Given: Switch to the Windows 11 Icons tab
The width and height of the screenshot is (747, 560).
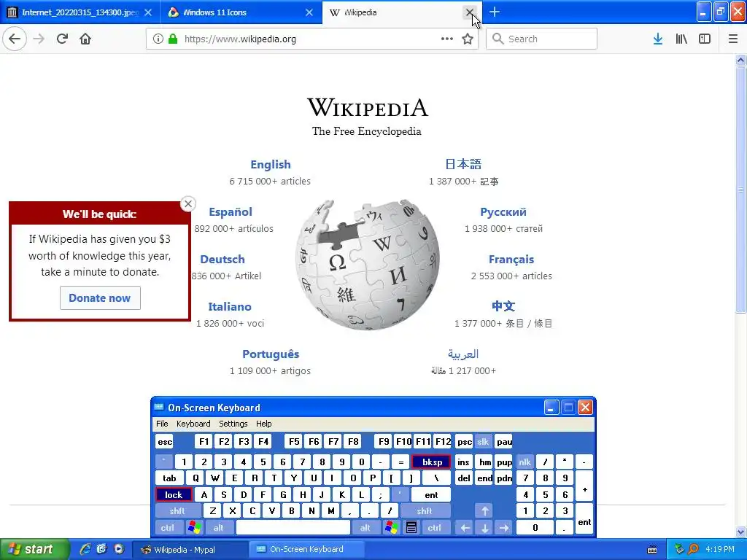Looking at the screenshot, I should 241,12.
